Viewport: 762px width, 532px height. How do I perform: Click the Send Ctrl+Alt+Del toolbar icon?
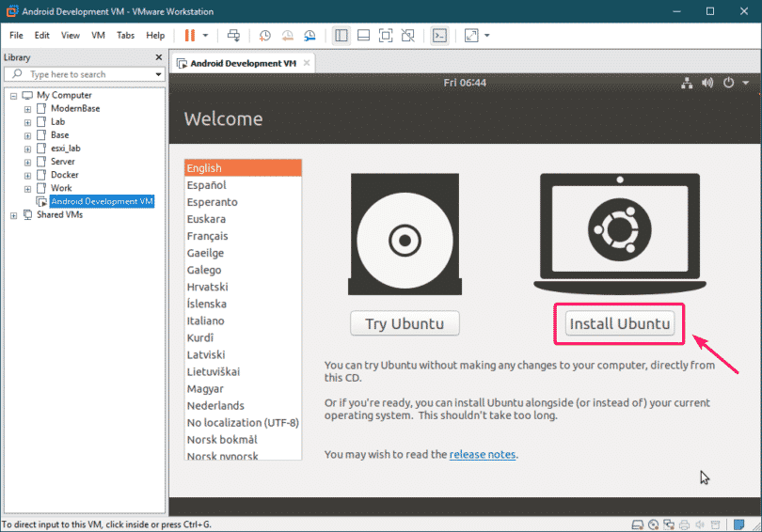coord(233,36)
